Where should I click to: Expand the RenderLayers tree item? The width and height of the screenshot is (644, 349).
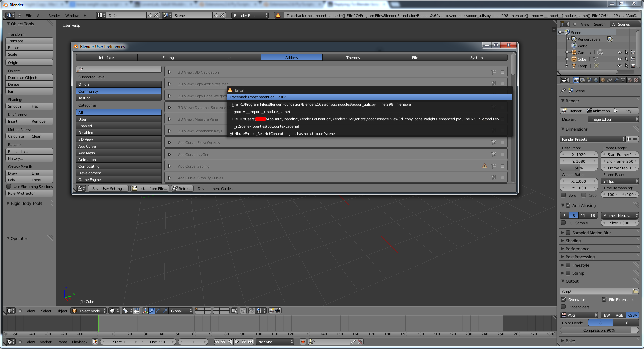pos(569,39)
